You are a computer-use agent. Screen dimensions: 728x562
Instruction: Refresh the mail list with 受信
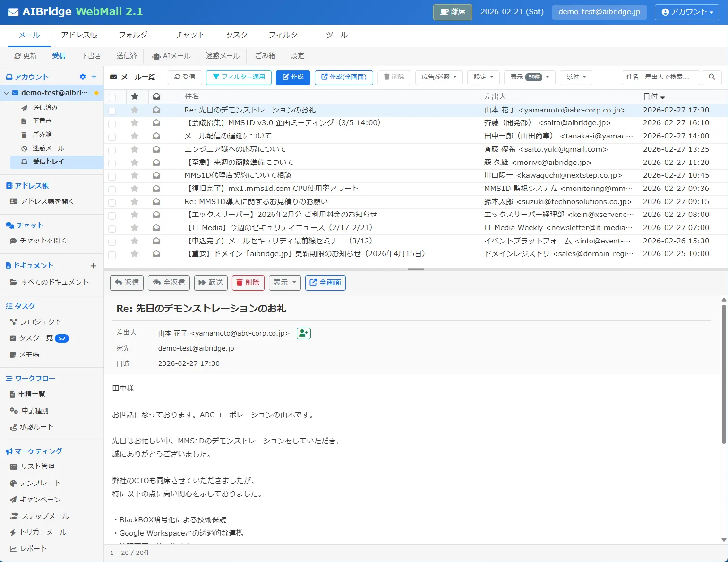(185, 77)
